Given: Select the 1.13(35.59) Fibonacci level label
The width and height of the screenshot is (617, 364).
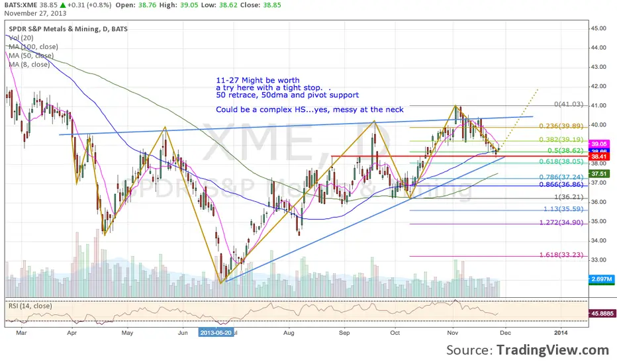Looking at the screenshot, I should point(563,209).
